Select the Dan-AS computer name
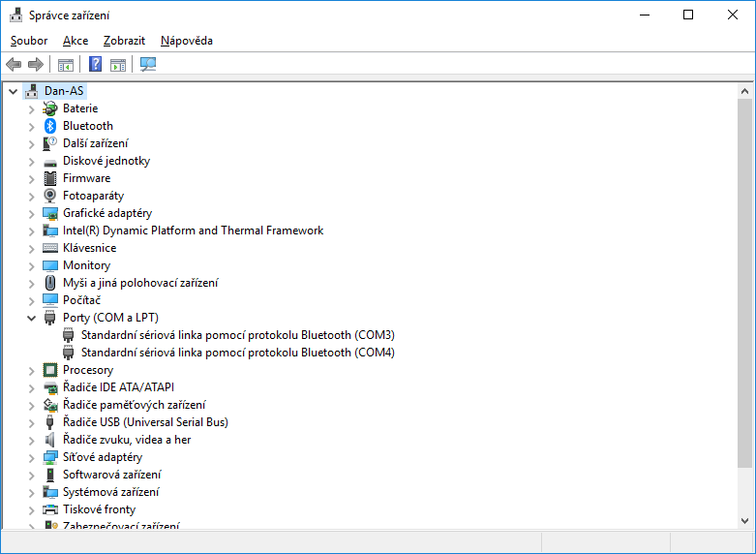This screenshot has height=554, width=756. 64,91
